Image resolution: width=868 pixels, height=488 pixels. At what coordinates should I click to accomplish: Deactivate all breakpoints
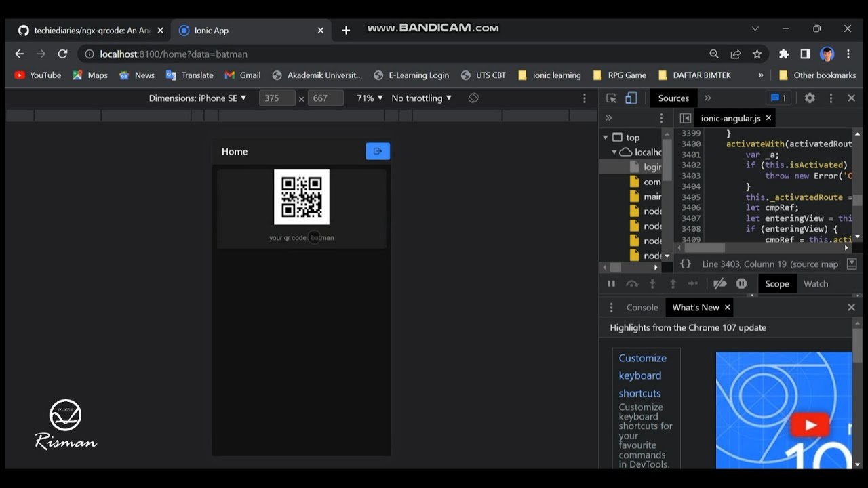tap(720, 284)
